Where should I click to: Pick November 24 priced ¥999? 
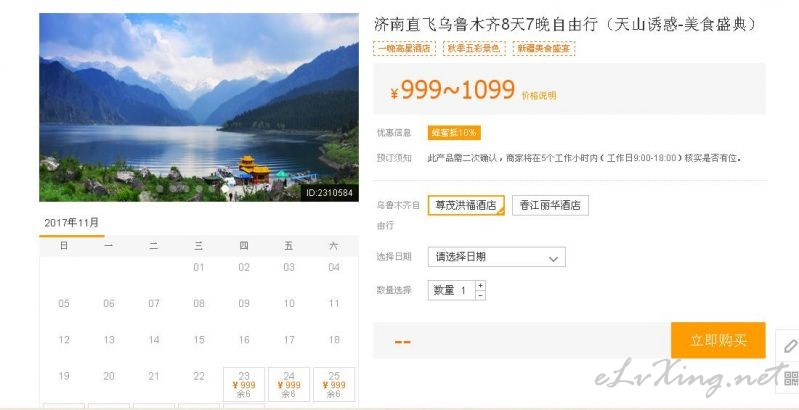pyautogui.click(x=289, y=385)
